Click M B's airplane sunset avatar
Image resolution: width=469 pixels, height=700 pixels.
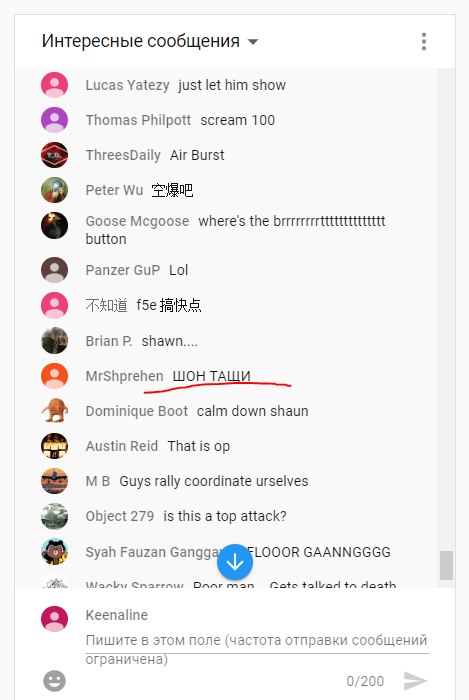54,481
